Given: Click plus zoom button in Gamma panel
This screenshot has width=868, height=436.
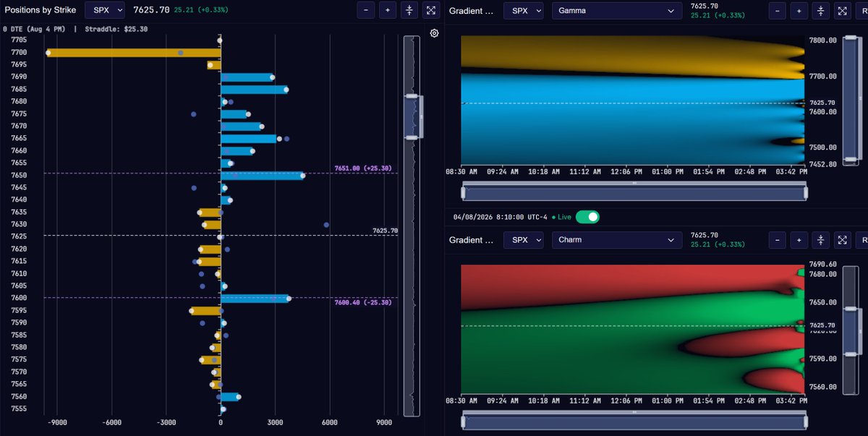Looking at the screenshot, I should click(799, 11).
